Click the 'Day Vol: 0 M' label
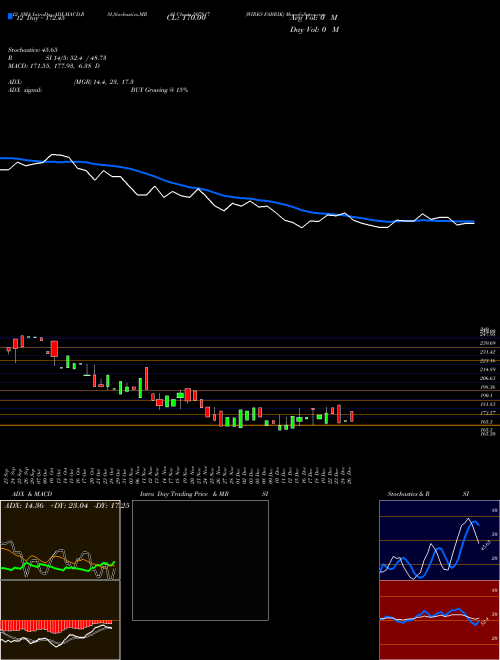Screen dimensions: 500x660 [x=314, y=29]
